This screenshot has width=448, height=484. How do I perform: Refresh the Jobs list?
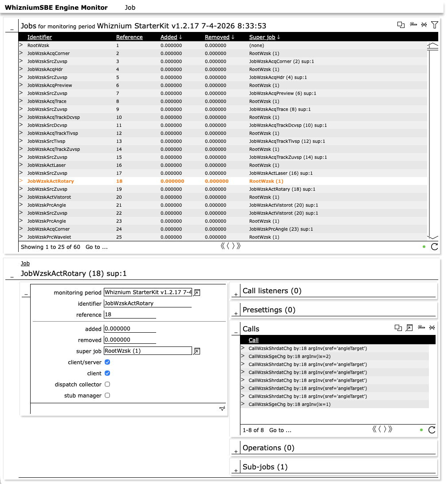click(434, 247)
